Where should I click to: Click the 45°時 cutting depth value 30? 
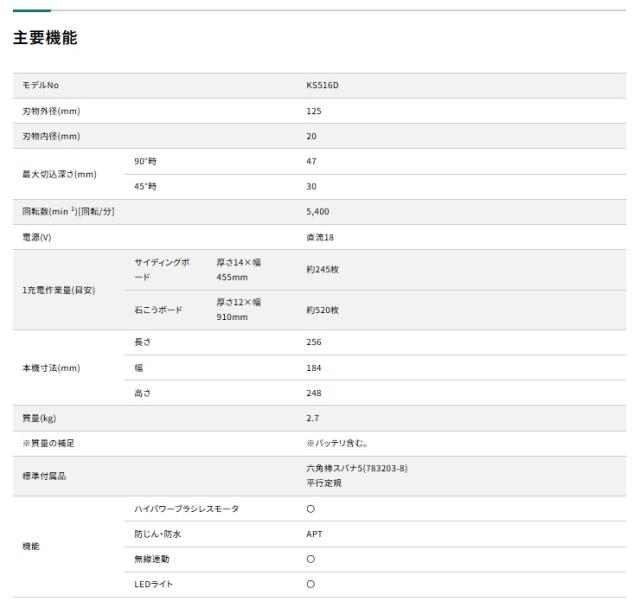(311, 186)
